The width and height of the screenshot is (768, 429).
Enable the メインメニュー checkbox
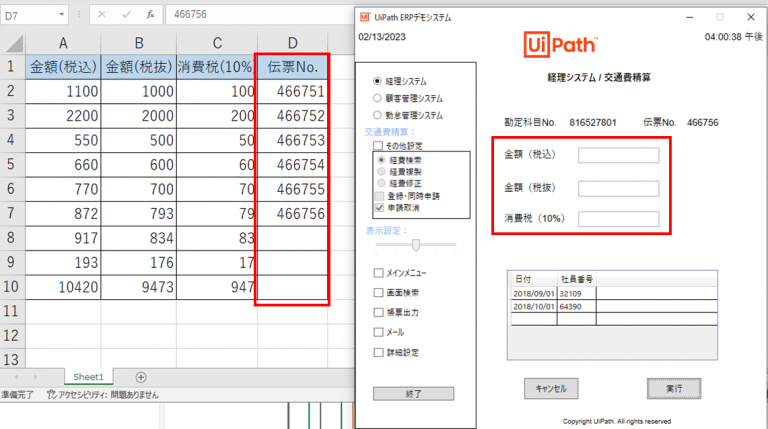[x=378, y=273]
